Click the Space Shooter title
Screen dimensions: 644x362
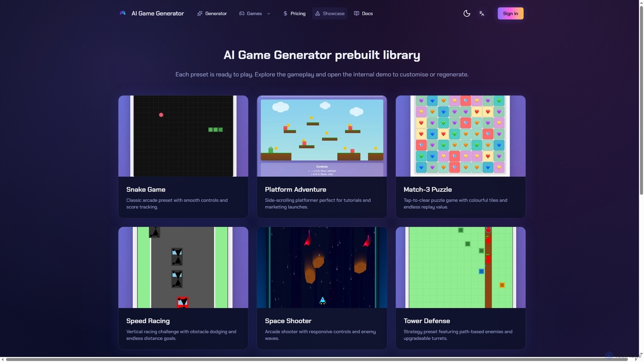[x=288, y=321]
